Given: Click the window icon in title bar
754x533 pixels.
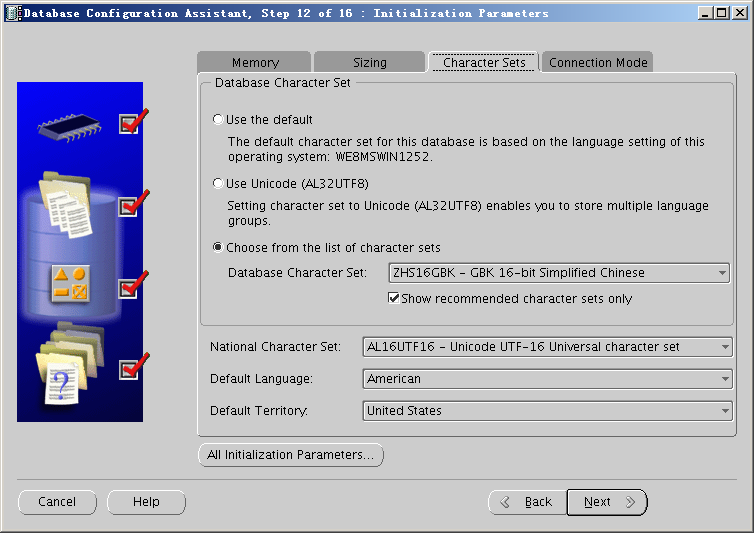Looking at the screenshot, I should 11,13.
